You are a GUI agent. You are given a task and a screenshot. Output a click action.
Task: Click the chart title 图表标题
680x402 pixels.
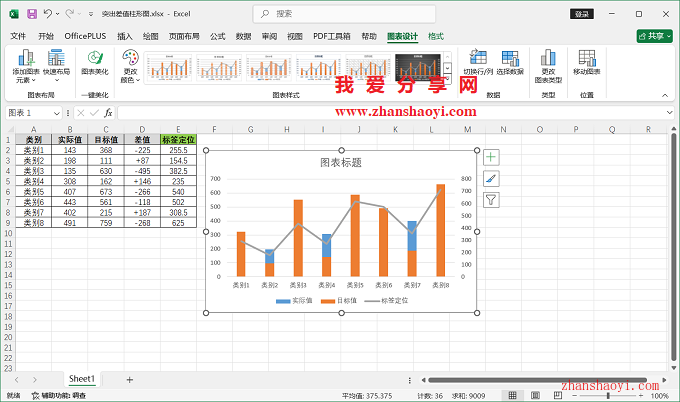coord(341,163)
